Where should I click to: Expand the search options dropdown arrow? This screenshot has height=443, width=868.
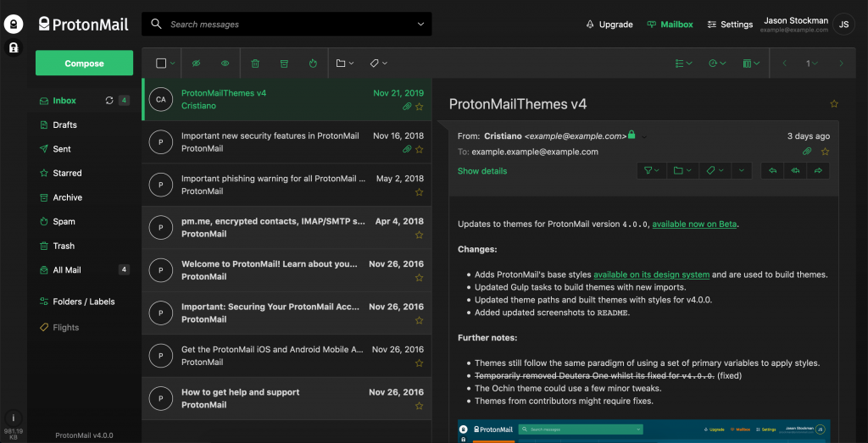coord(420,25)
